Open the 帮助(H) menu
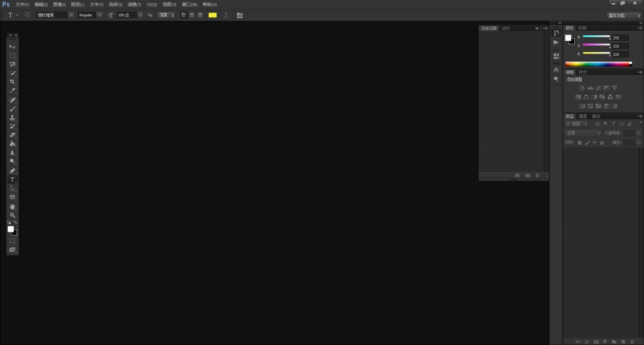Viewport: 644px width, 345px height. 209,4
